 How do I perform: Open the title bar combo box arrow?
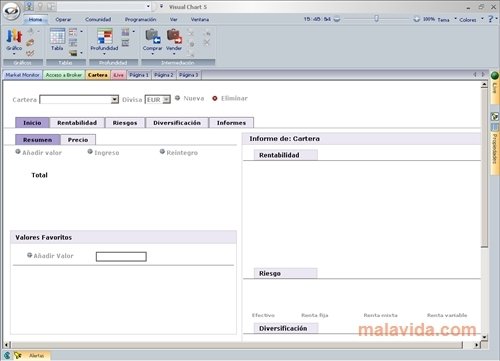pyautogui.click(x=148, y=6)
